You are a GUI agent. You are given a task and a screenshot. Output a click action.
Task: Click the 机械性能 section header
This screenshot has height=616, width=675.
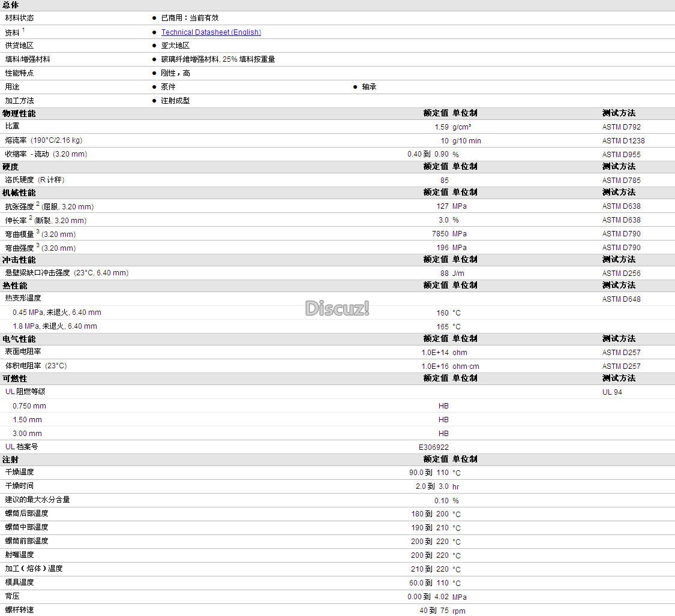pyautogui.click(x=19, y=193)
